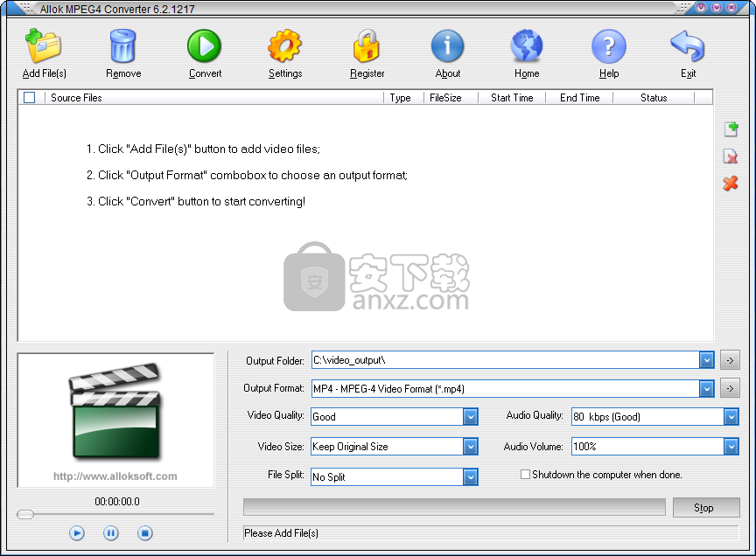
Task: Click the Start Time column header
Action: [512, 97]
